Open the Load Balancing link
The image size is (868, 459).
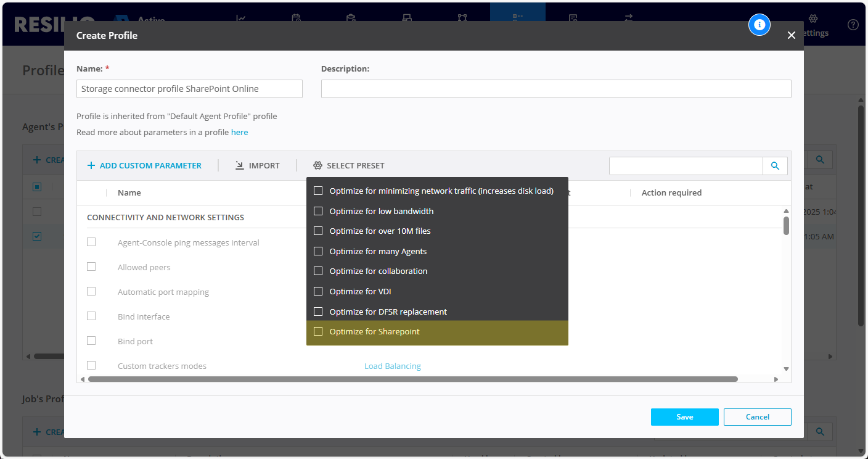(392, 366)
